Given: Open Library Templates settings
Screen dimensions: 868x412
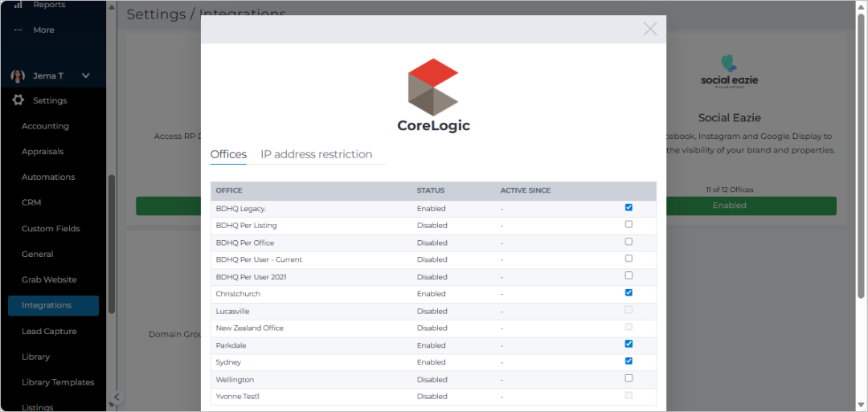Looking at the screenshot, I should coord(58,382).
